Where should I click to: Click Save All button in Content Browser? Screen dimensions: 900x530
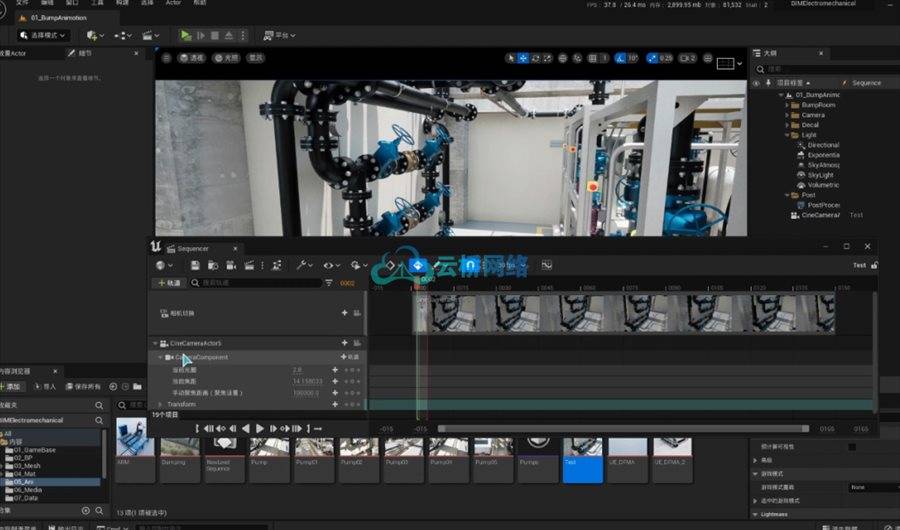(83, 386)
